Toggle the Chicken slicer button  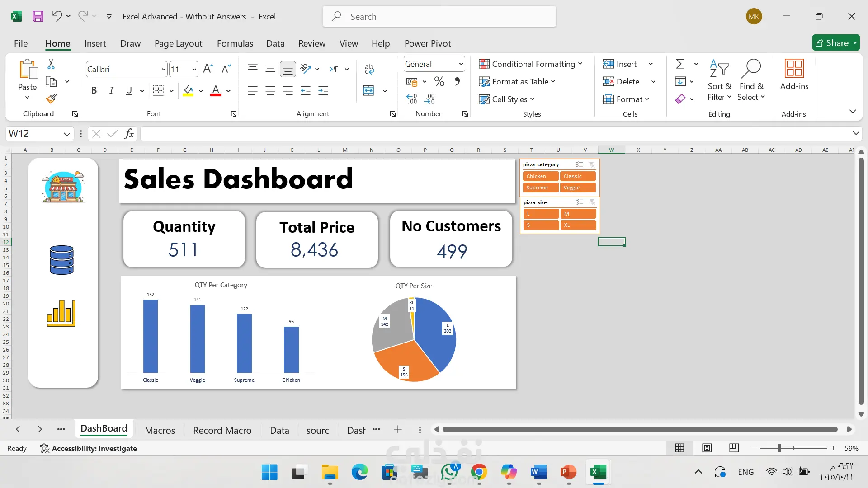(541, 176)
